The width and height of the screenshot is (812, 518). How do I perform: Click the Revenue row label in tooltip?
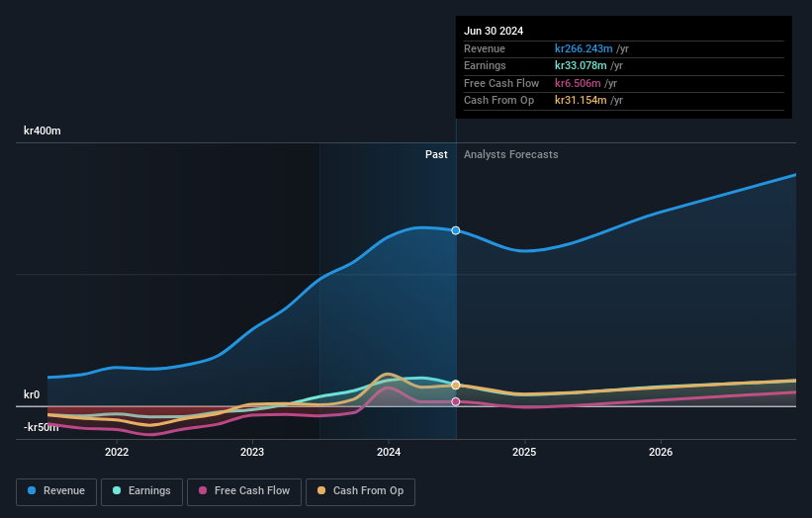485,48
